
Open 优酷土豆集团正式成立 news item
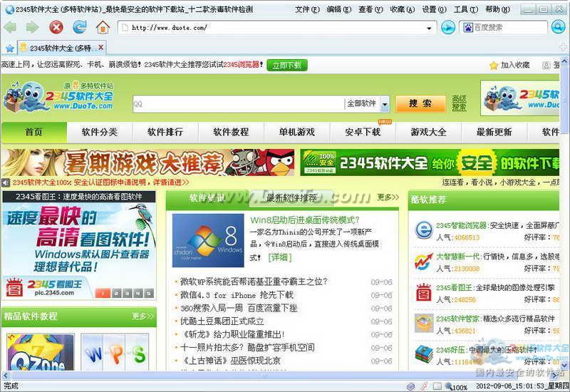tap(222, 321)
